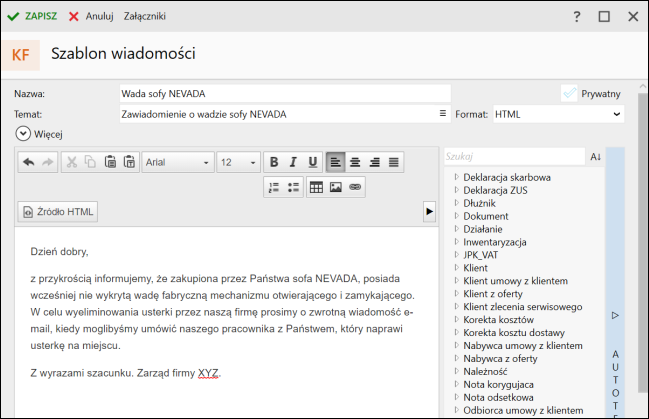Expand the JPK_VAT node
The image size is (649, 419).
pos(456,254)
